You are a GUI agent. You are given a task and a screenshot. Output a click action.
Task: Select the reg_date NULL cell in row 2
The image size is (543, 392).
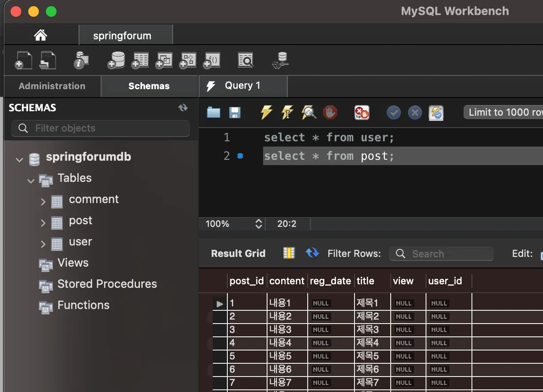(x=331, y=317)
